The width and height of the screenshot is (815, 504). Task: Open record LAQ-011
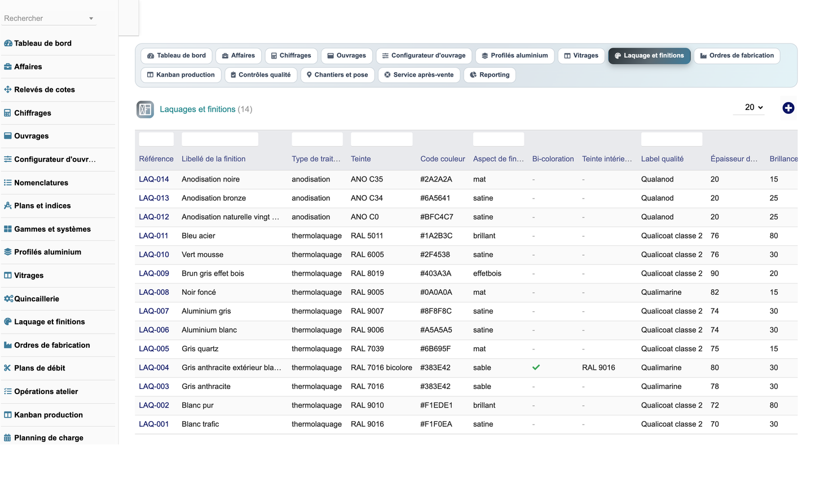click(153, 236)
